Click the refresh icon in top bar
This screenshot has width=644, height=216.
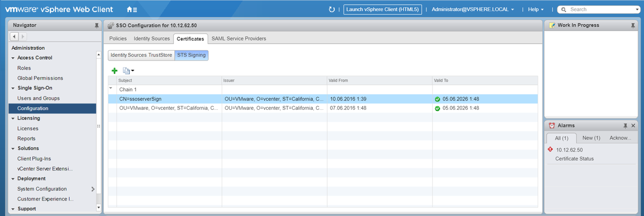click(x=332, y=9)
